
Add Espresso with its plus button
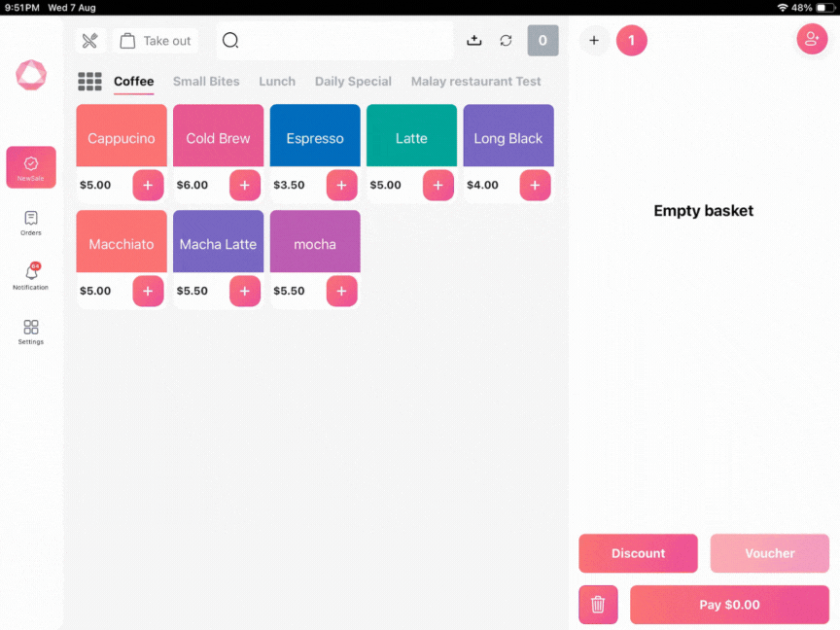341,185
